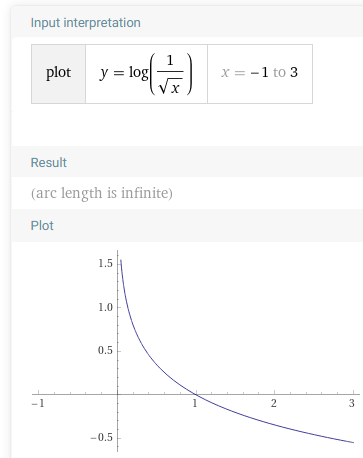The image size is (363, 458).
Task: Click the curve's right end near x = 3
Action: [x=353, y=442]
